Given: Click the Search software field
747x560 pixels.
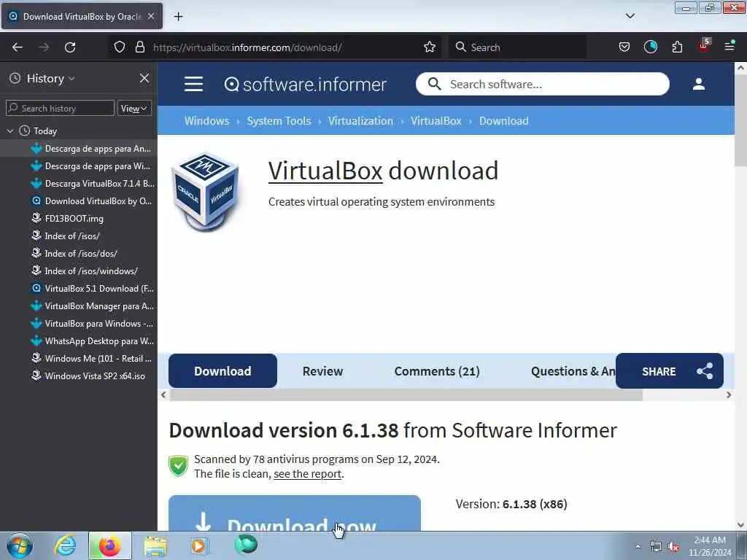Looking at the screenshot, I should click(x=542, y=85).
